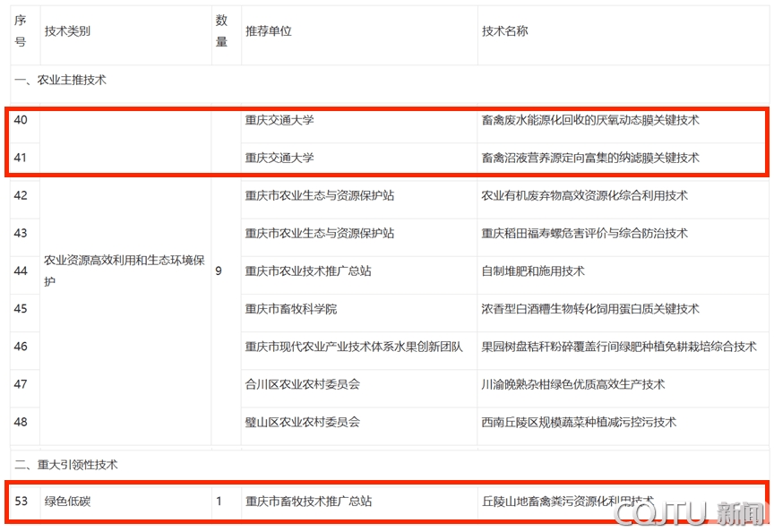Click the 技术名称 column header
The height and width of the screenshot is (532, 774).
click(x=505, y=31)
